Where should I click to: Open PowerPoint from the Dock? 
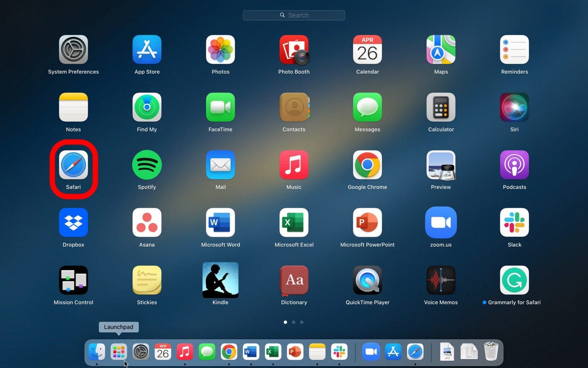tap(295, 352)
